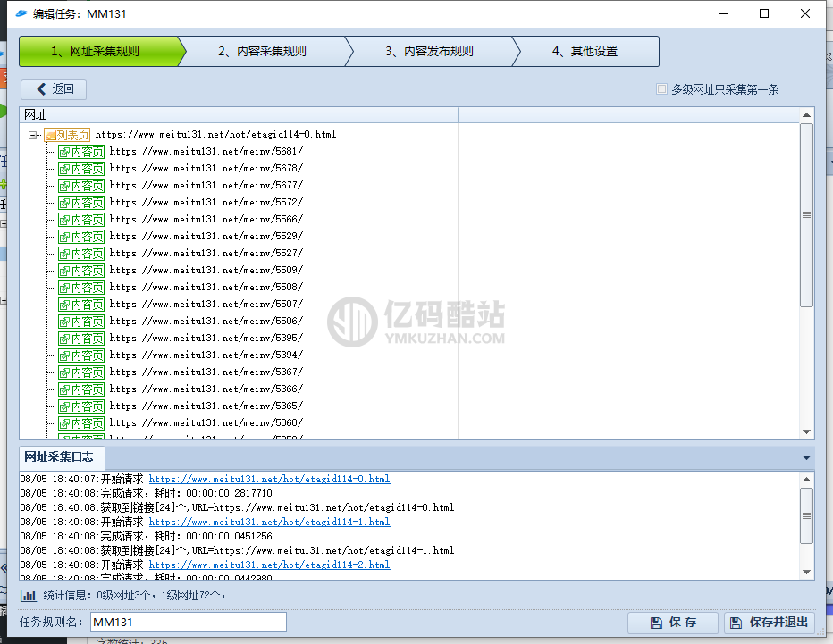Click 内容页 icon for meinv/5367/

click(81, 372)
